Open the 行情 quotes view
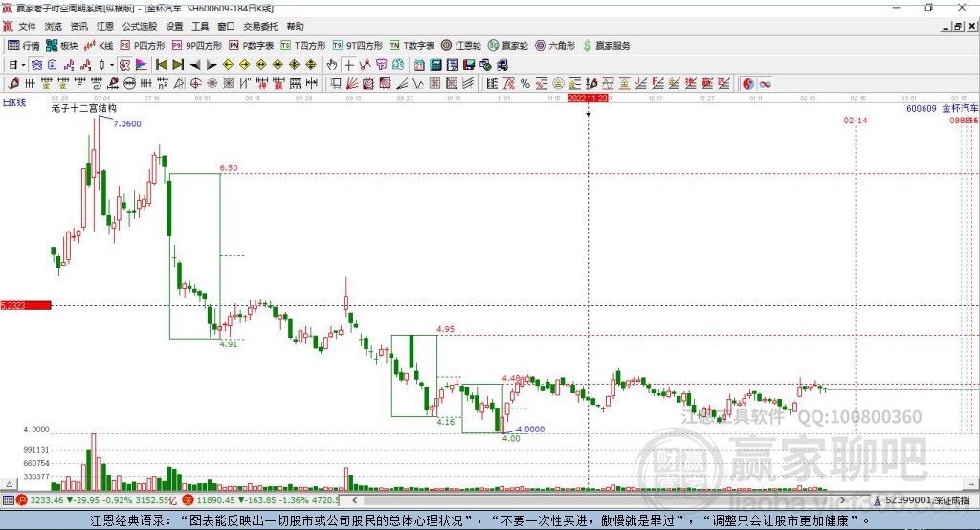980x530 pixels. (24, 46)
